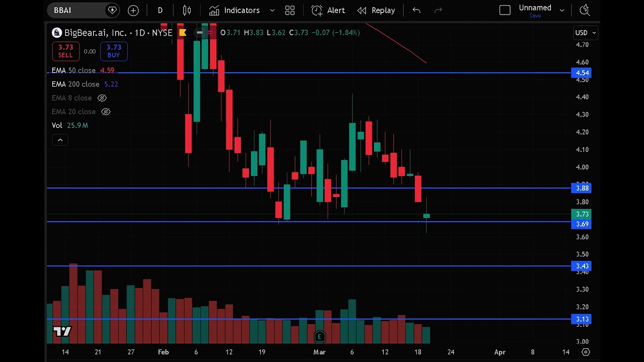Select the Vol 25.9 M indicator legend

coord(70,125)
